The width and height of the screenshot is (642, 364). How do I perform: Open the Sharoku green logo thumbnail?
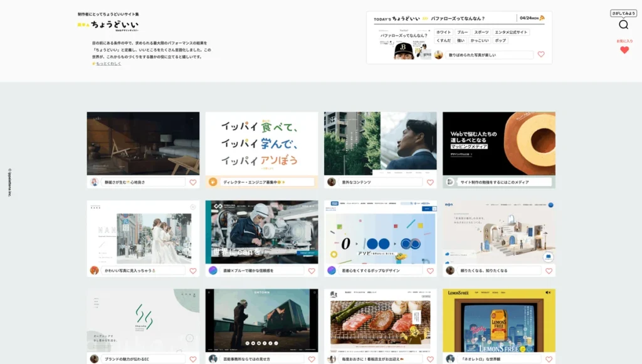(144, 321)
